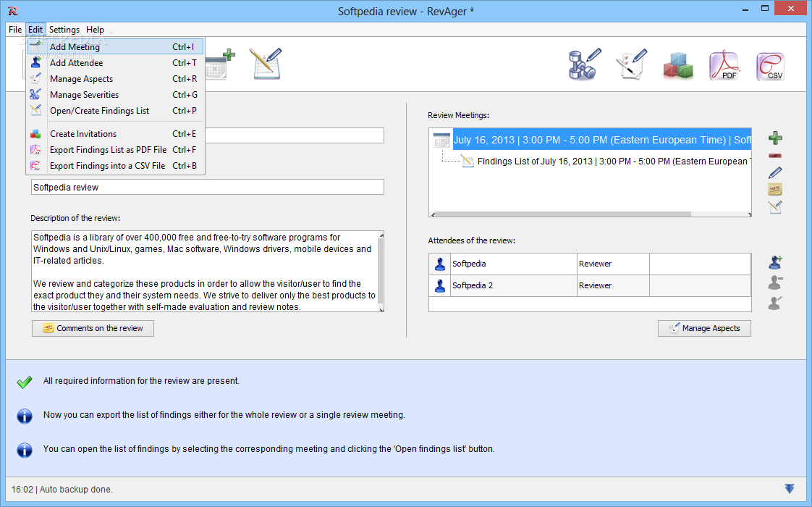Click Reviewer role cell in Softpedia row
Image resolution: width=812 pixels, height=507 pixels.
point(613,264)
